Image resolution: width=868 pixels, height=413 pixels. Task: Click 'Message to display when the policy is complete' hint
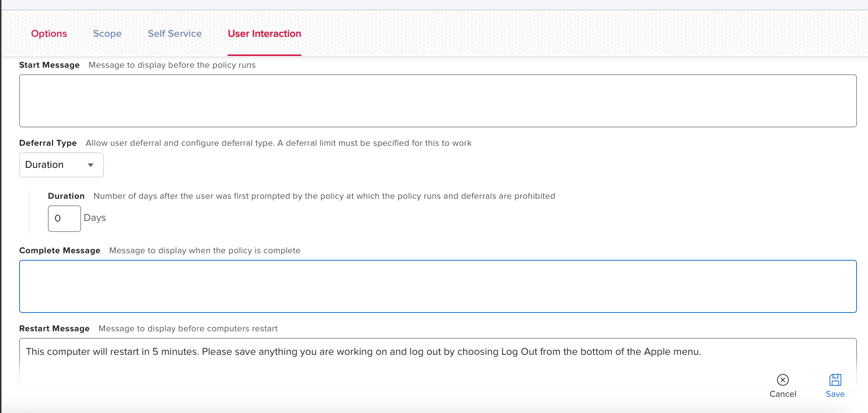point(205,250)
